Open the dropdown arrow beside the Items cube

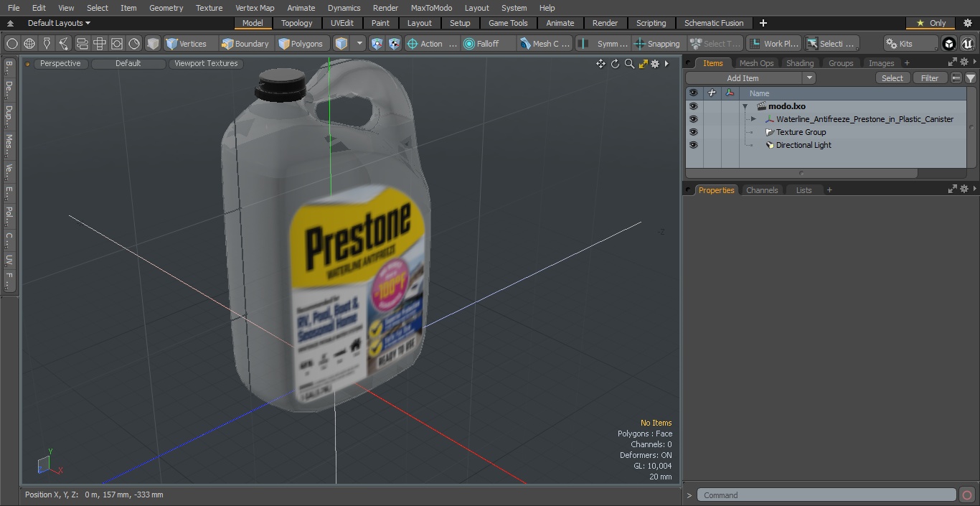coord(359,44)
